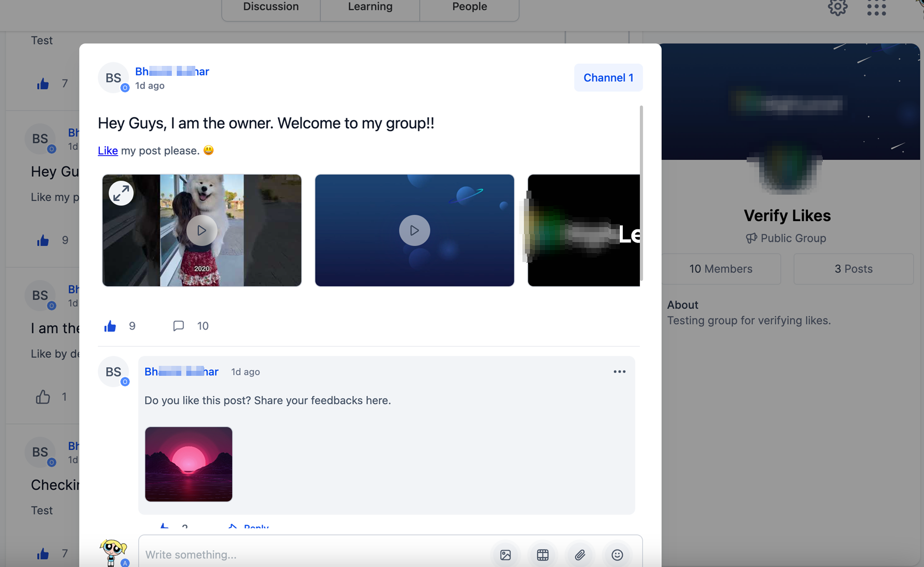Open the emoji picker smiley icon
924x567 pixels.
click(x=617, y=555)
